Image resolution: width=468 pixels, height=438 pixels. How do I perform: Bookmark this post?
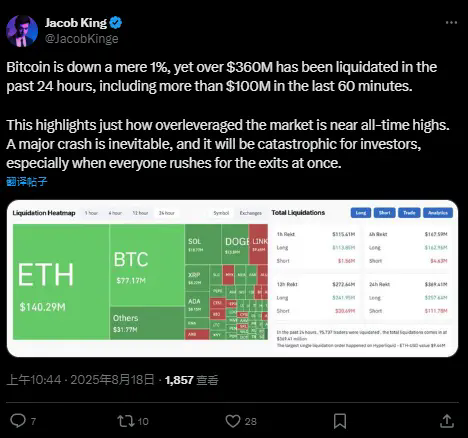(x=340, y=421)
